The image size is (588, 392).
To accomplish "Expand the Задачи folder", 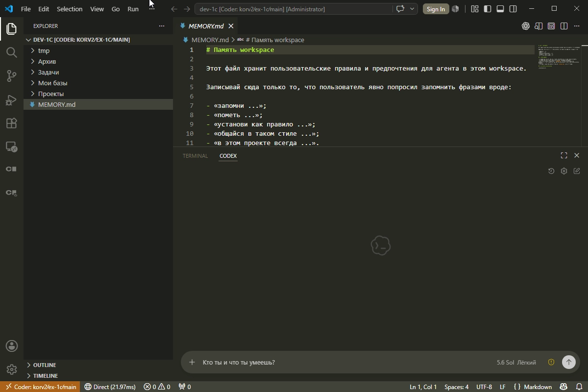I will pyautogui.click(x=98, y=72).
